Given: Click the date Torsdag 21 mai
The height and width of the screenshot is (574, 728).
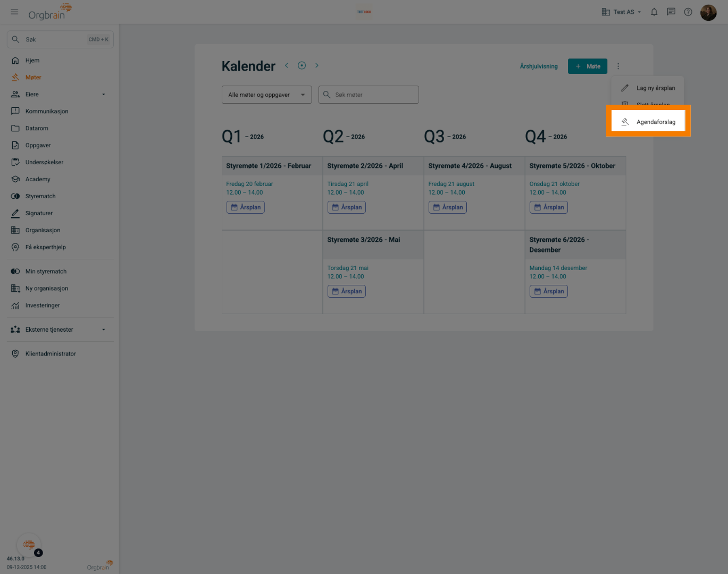Looking at the screenshot, I should [348, 268].
